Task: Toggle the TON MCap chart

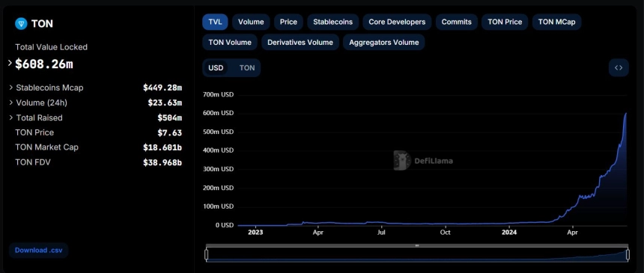Action: click(556, 22)
